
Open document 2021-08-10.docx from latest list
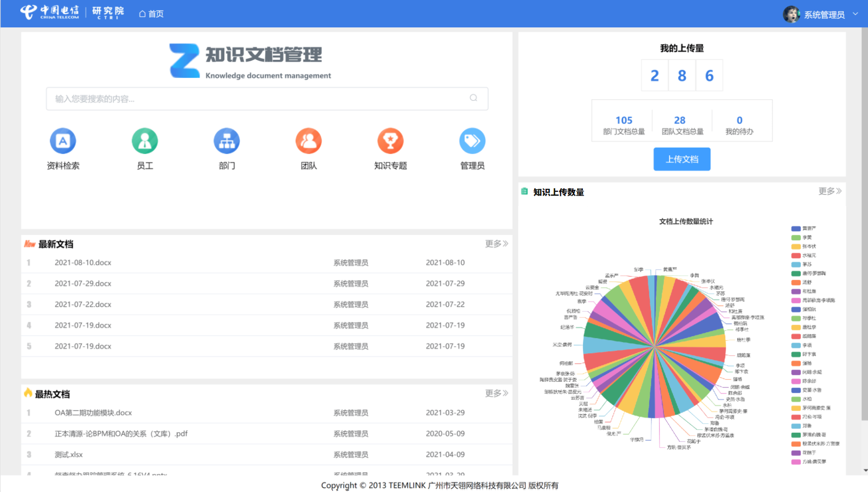pos(83,262)
